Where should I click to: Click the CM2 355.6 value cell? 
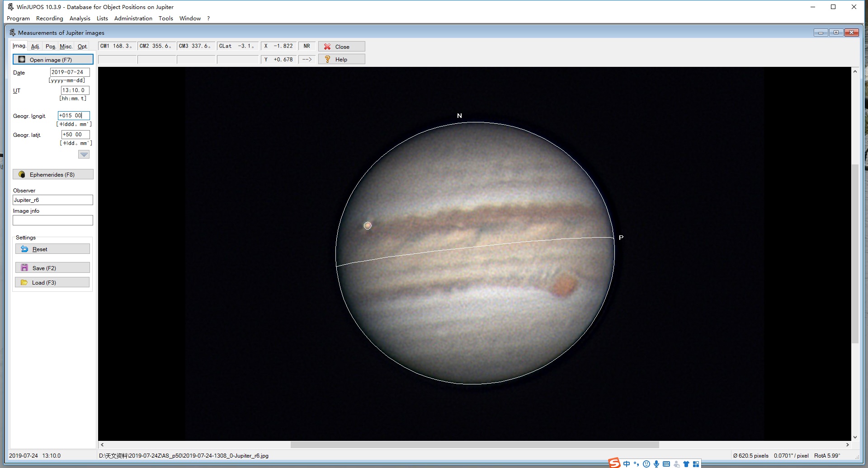pos(156,46)
